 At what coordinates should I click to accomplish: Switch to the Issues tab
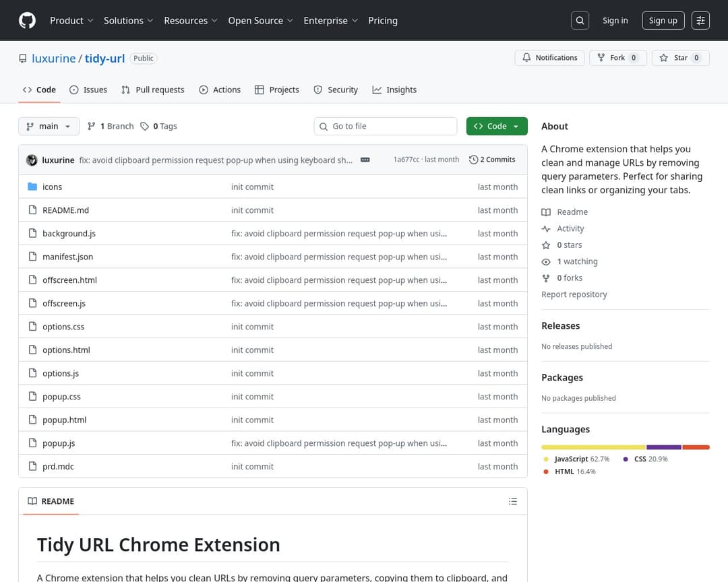88,90
